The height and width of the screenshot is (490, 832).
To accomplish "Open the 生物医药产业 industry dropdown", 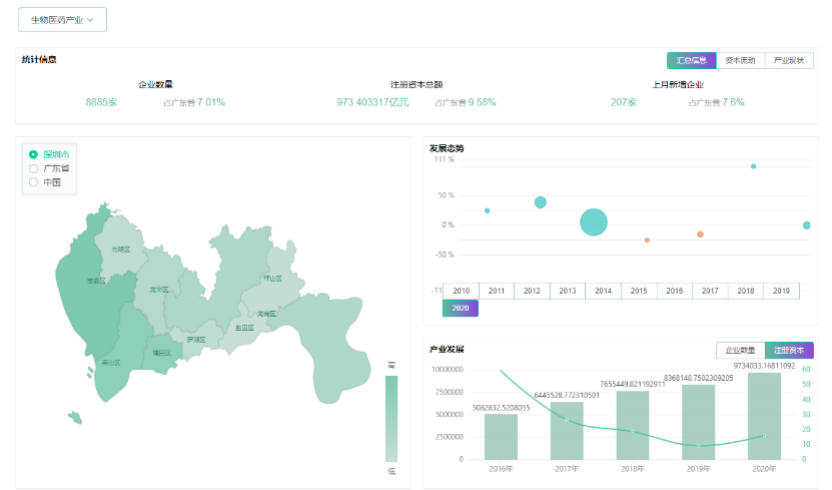I will (x=62, y=20).
